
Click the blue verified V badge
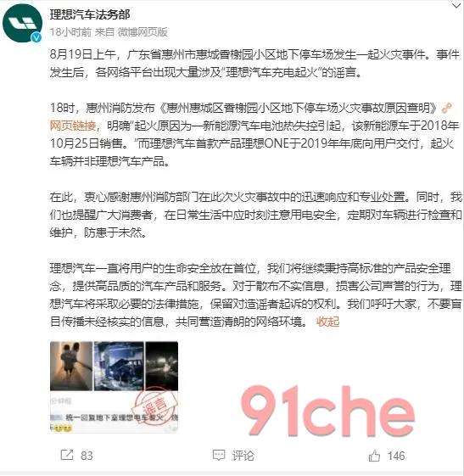point(36,37)
